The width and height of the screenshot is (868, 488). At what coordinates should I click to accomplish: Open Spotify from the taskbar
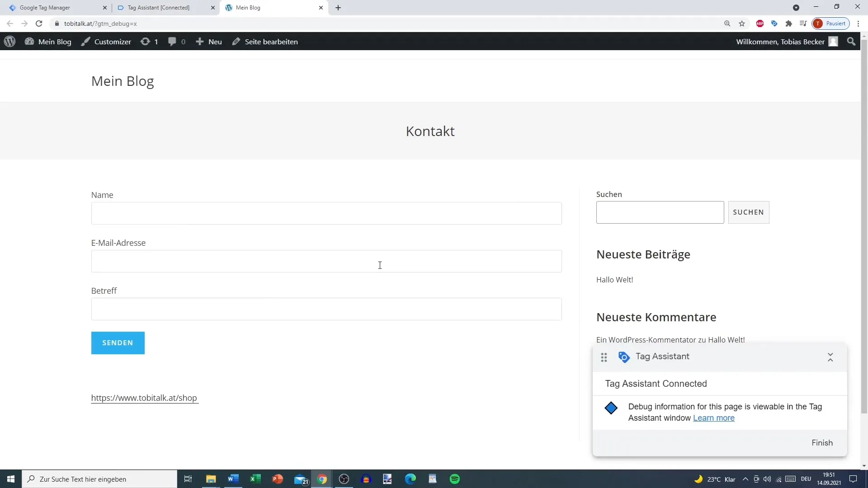pyautogui.click(x=455, y=479)
